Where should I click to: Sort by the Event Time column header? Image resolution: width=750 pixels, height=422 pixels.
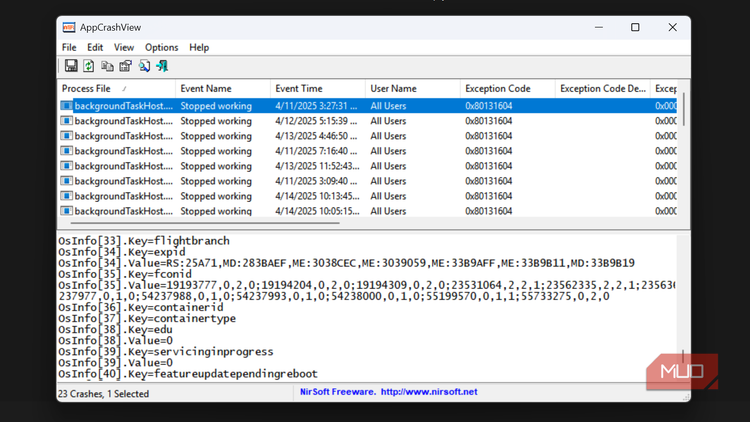(x=318, y=89)
